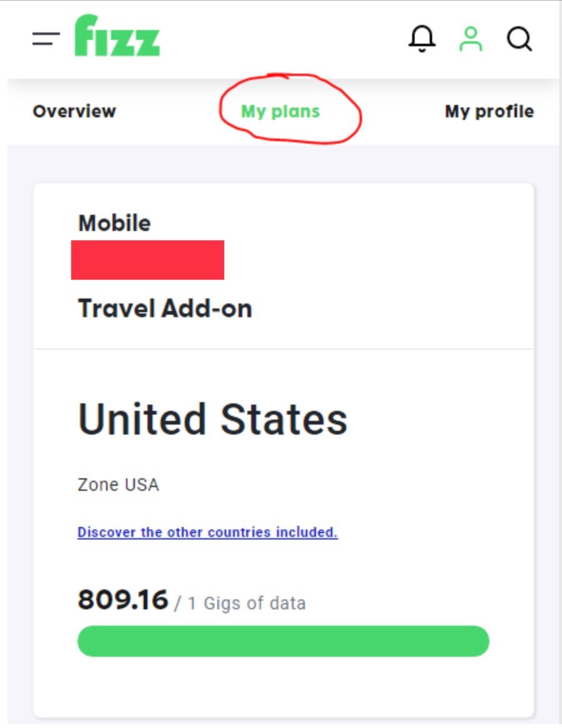Click the redacted phone number block

pos(147,260)
